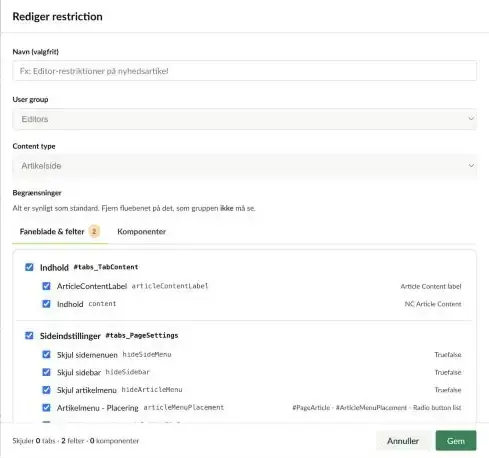Click the Truefalse text on Skjul artikelmenu row
Viewport: 489px width, 458px height.
(x=448, y=390)
